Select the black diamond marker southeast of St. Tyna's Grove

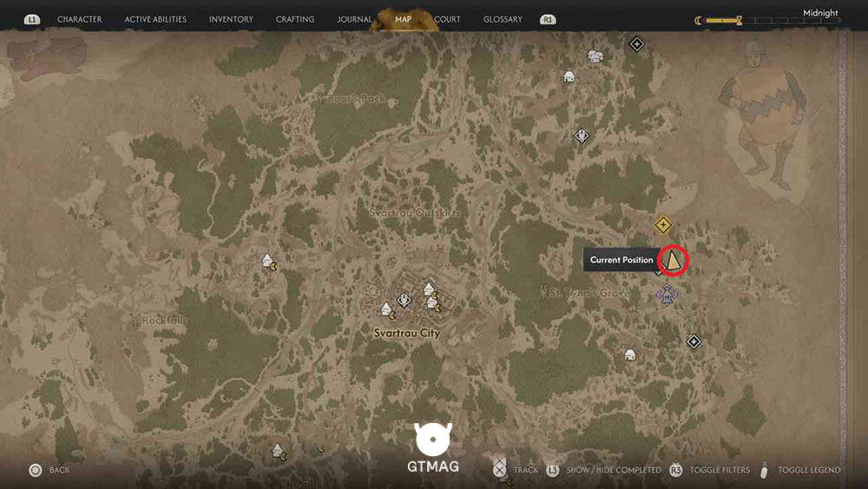click(694, 341)
